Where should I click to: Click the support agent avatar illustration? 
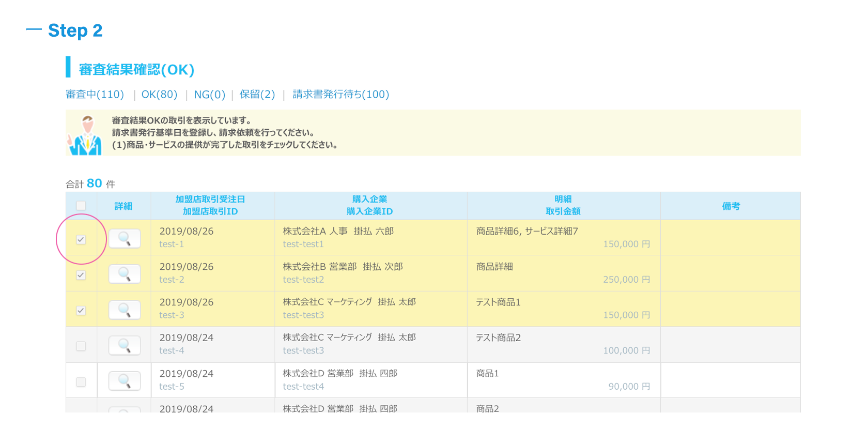[85, 135]
